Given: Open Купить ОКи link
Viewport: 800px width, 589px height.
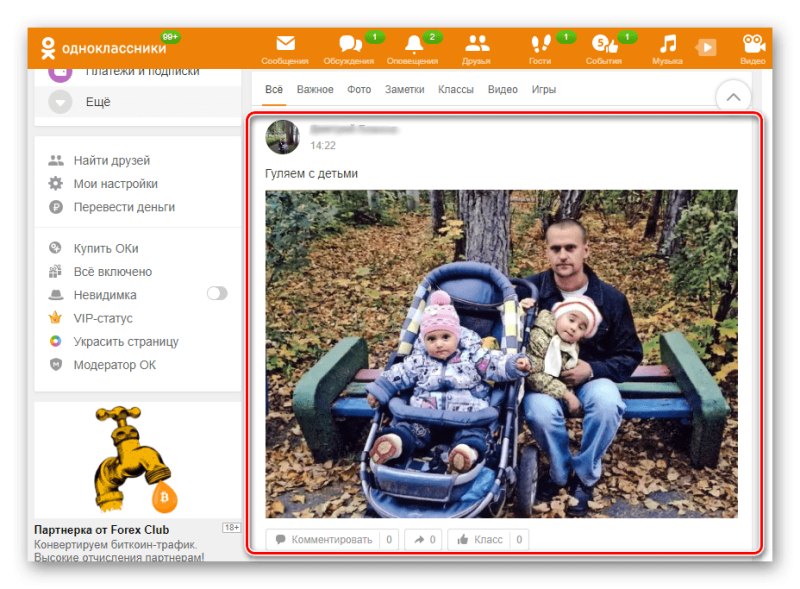Looking at the screenshot, I should coord(106,248).
